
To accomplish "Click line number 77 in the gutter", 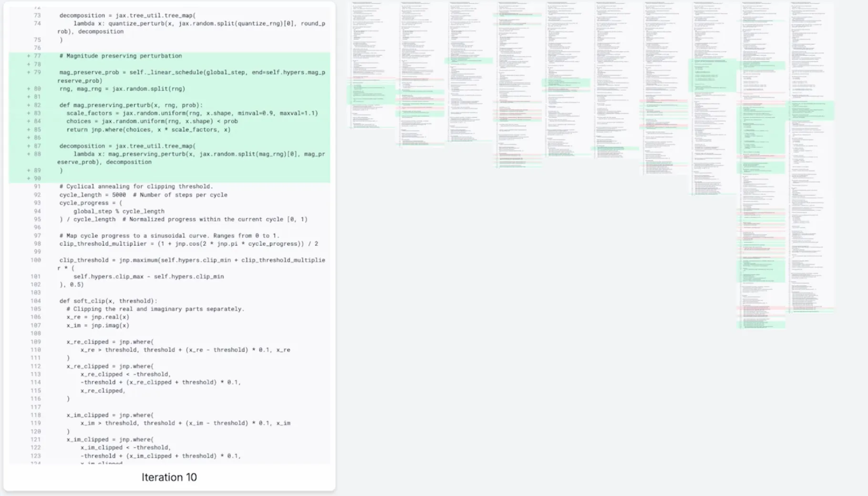I will (37, 56).
